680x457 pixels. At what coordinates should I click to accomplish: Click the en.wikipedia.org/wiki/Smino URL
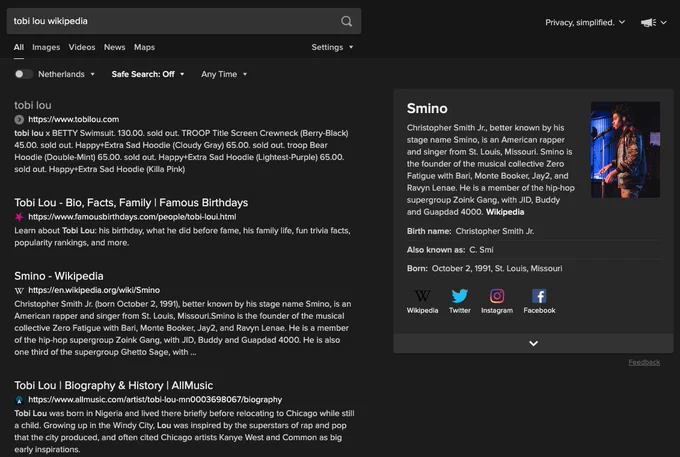click(x=94, y=290)
